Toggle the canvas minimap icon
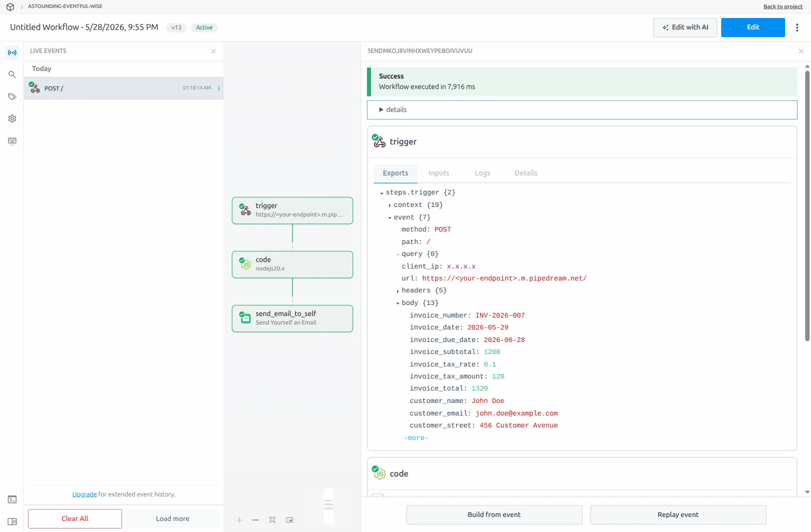This screenshot has height=532, width=811. pos(289,520)
